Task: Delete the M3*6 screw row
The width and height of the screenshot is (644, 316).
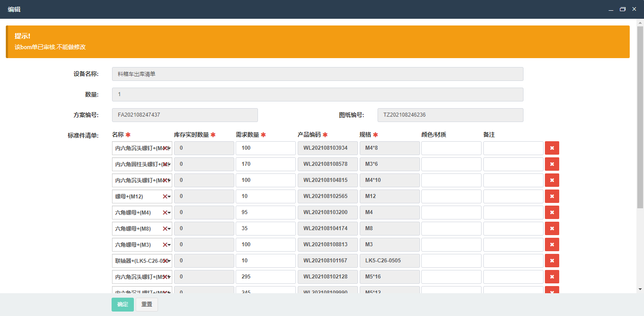Action: coord(552,164)
